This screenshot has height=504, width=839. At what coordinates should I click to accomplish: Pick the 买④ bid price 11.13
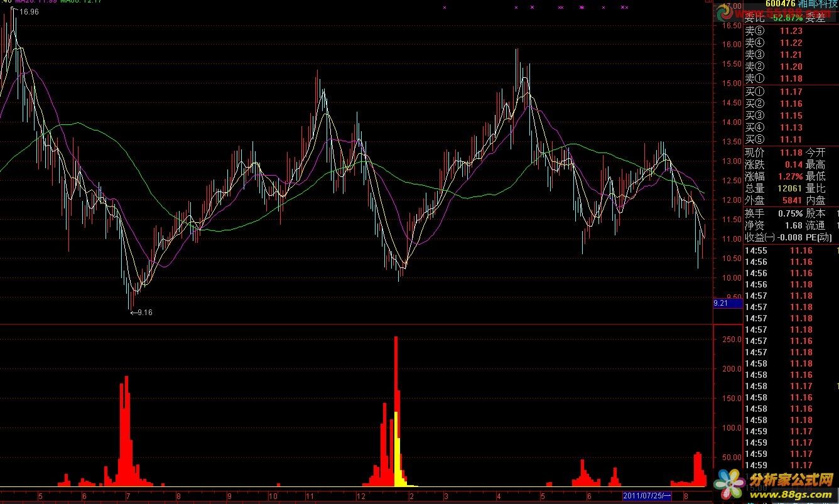tap(791, 127)
